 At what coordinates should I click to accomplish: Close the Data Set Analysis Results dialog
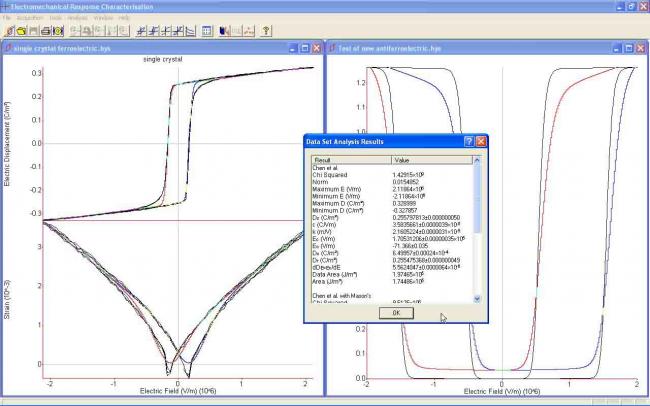click(481, 142)
